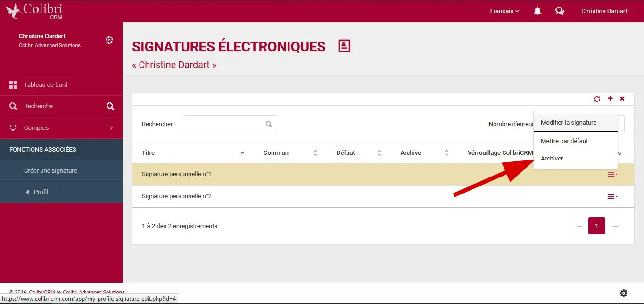The width and height of the screenshot is (644, 304).
Task: Choose Modifier la signature
Action: (575, 122)
